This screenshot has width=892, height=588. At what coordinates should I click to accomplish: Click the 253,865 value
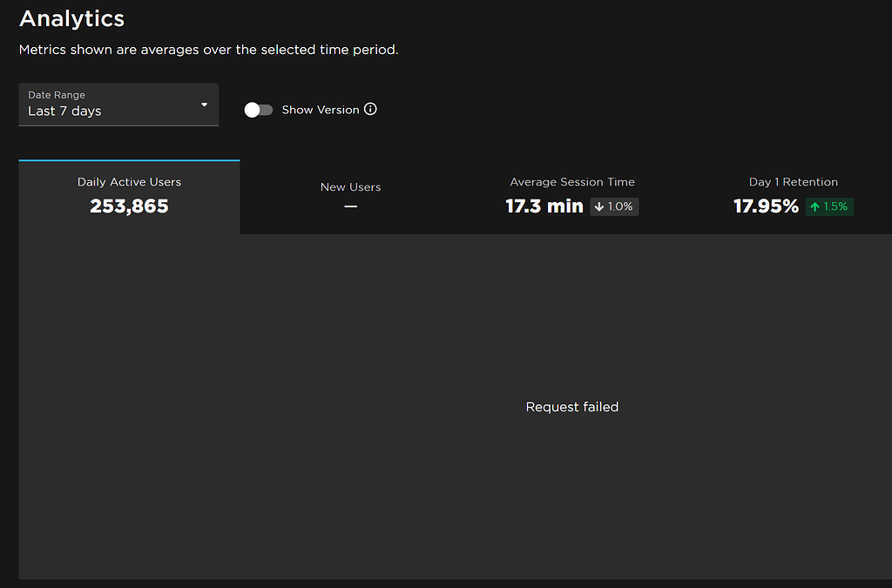point(129,206)
